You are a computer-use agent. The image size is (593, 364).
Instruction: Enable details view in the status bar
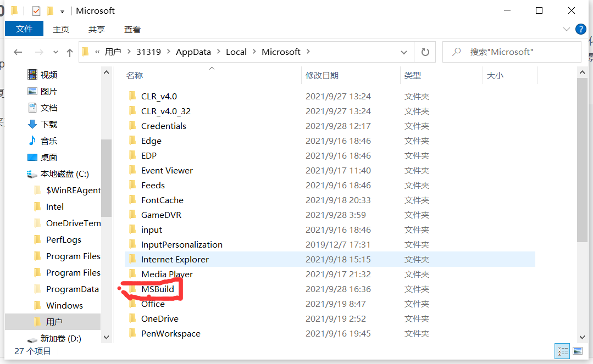click(562, 351)
